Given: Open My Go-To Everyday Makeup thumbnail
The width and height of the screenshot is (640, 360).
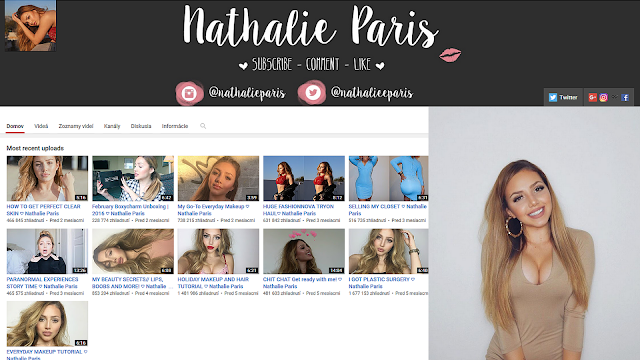Looking at the screenshot, I should (218, 178).
